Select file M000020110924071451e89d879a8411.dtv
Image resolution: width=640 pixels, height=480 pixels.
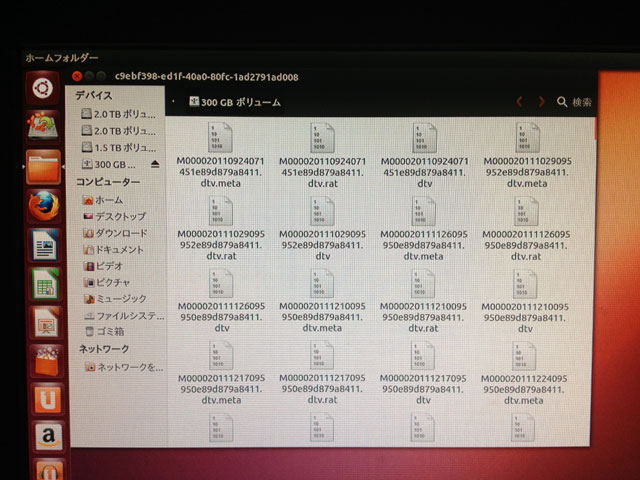tap(424, 155)
